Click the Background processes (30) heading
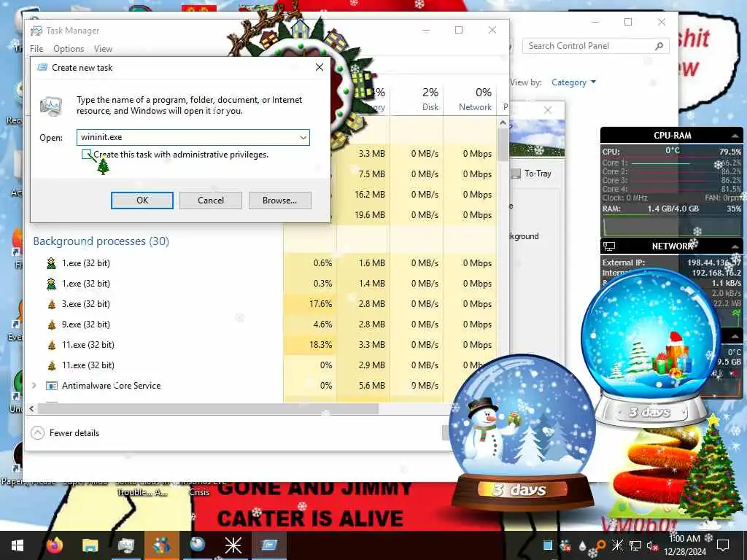The image size is (747, 560). (x=101, y=241)
